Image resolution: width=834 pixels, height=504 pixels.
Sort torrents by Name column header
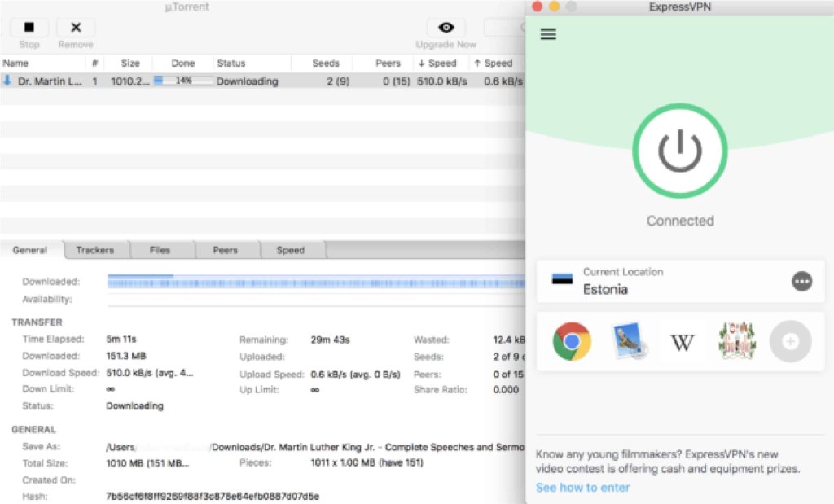(41, 63)
